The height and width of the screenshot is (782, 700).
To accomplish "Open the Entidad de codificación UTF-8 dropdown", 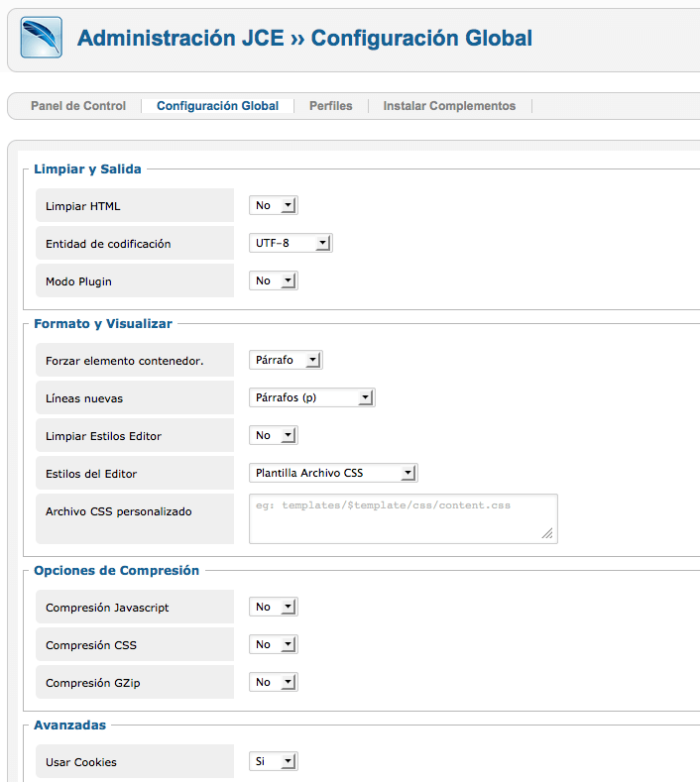I will click(x=291, y=244).
